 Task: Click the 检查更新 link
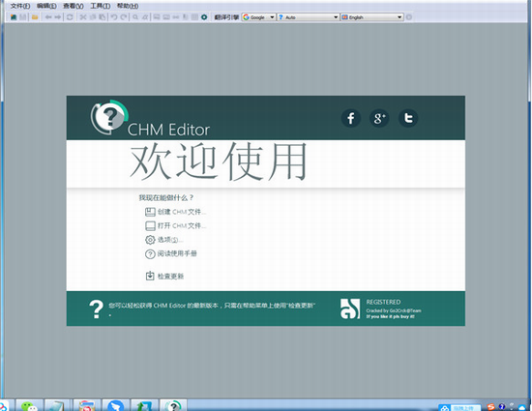coord(170,276)
